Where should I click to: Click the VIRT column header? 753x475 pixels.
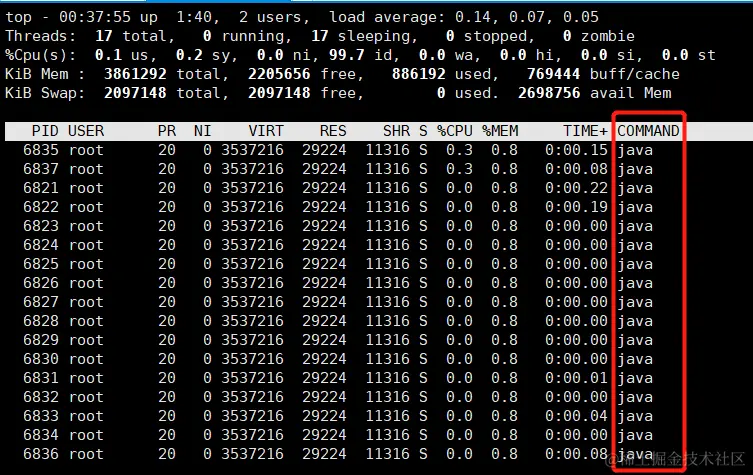[x=266, y=131]
